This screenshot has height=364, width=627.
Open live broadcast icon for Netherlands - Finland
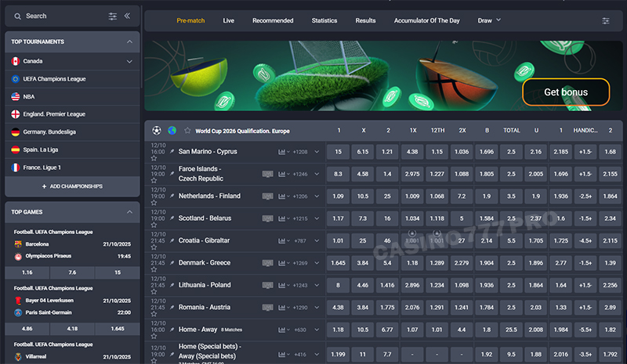click(x=267, y=196)
